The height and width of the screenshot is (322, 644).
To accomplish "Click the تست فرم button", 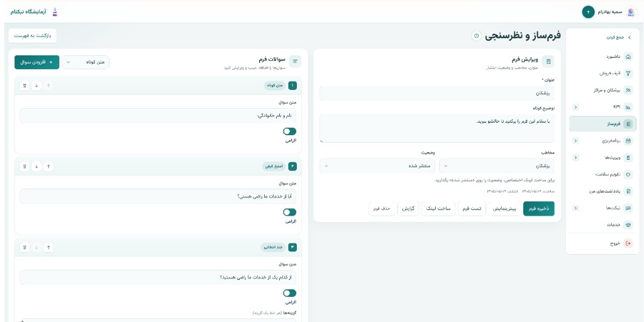I will pos(472,209).
